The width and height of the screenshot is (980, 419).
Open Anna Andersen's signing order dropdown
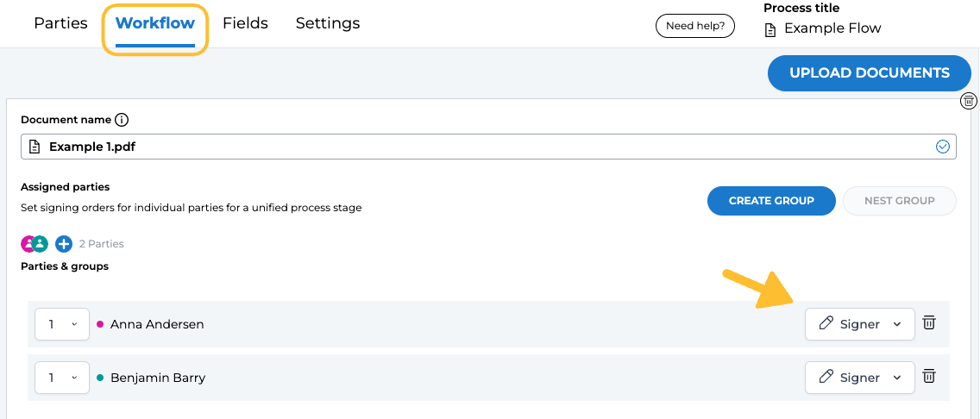click(62, 324)
